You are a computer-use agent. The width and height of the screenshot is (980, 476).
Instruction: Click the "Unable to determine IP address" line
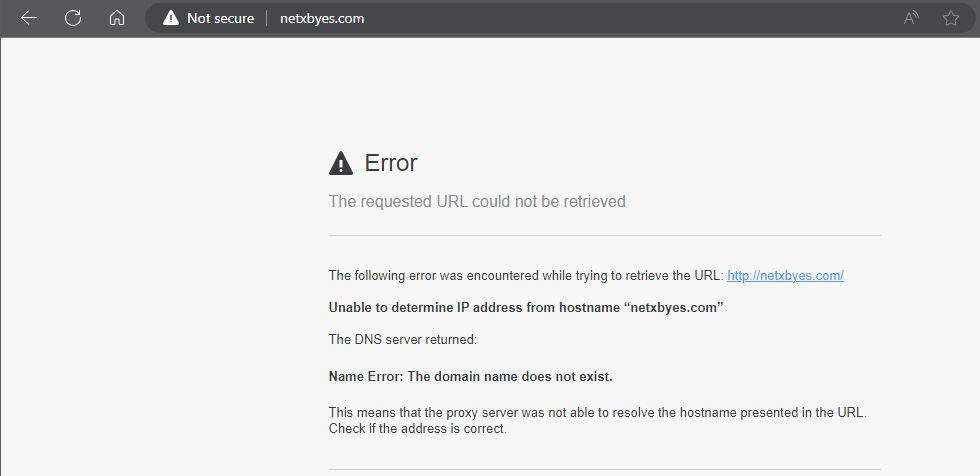[525, 307]
